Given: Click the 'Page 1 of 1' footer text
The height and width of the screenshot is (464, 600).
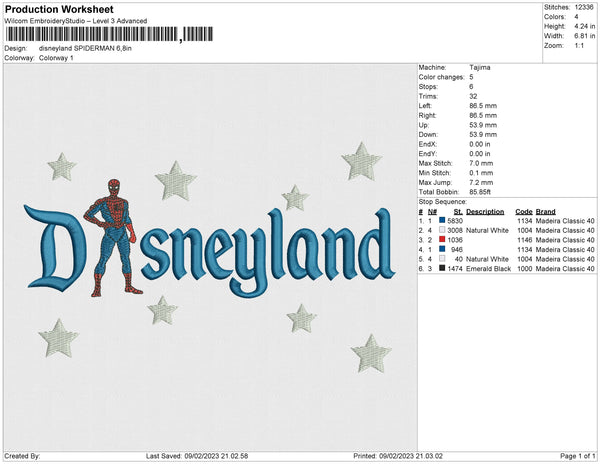Looking at the screenshot, I should coord(578,456).
